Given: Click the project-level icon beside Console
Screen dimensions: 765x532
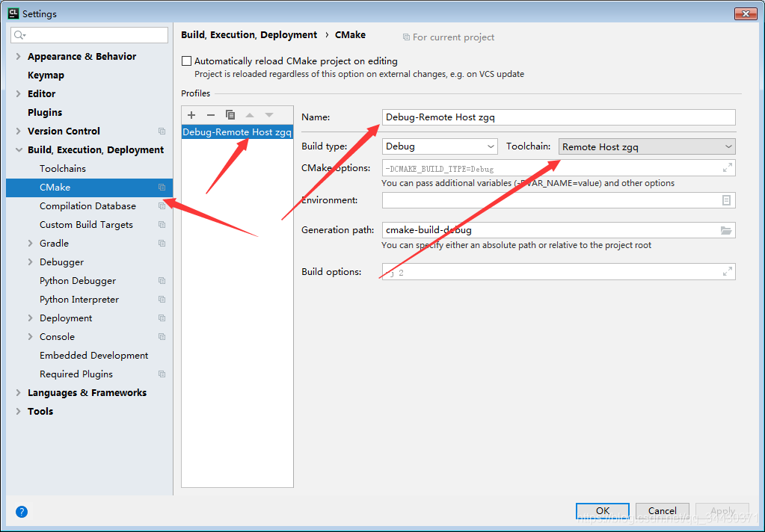Looking at the screenshot, I should point(162,337).
